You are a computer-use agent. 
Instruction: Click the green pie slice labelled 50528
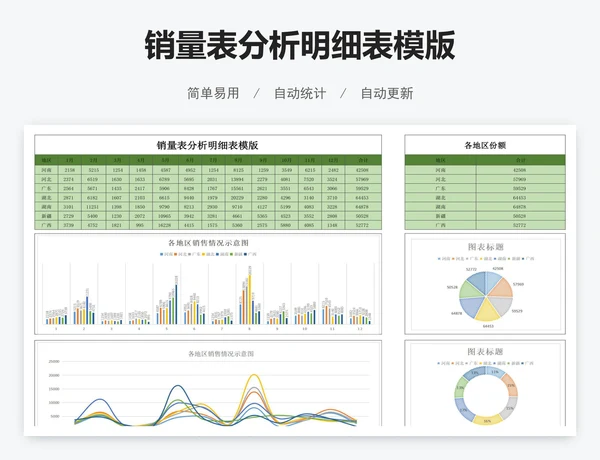click(469, 289)
